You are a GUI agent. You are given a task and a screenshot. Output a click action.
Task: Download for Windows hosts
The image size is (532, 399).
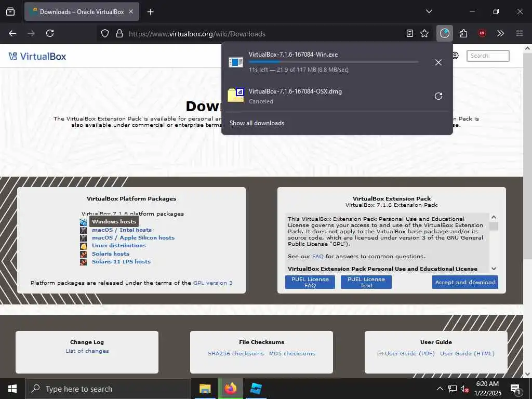tap(114, 221)
